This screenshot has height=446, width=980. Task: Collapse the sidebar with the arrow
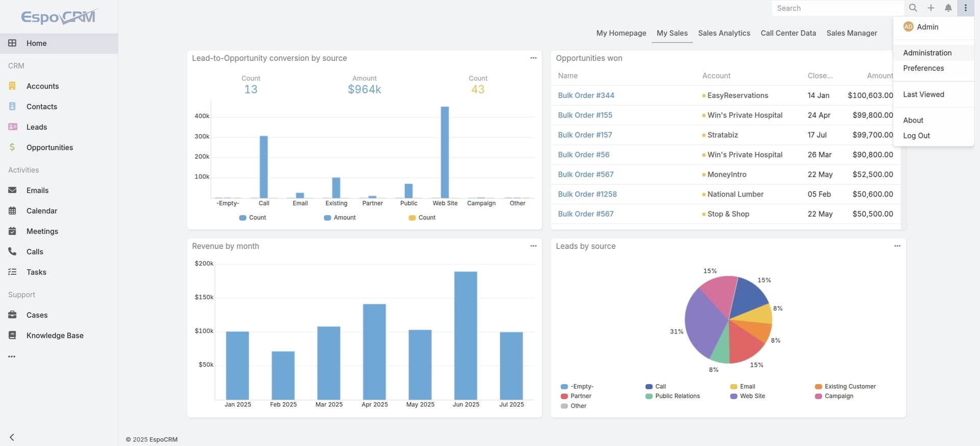[12, 437]
